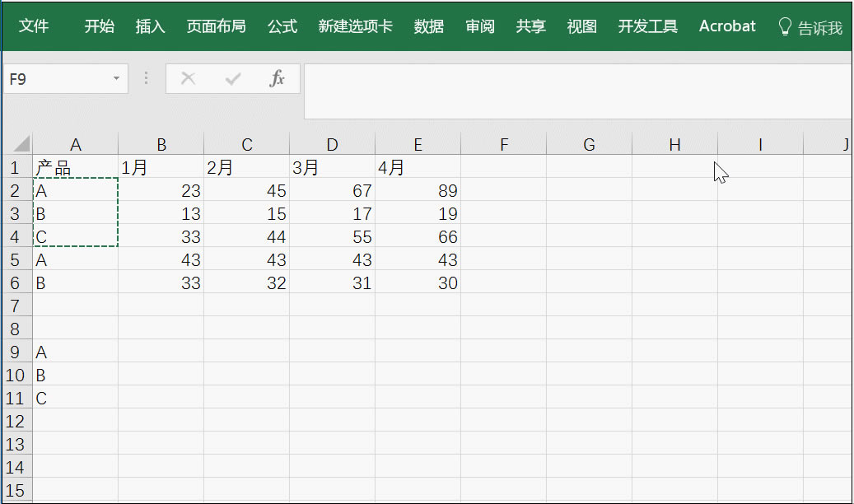
Task: Open the 文件 tab
Action: point(33,26)
